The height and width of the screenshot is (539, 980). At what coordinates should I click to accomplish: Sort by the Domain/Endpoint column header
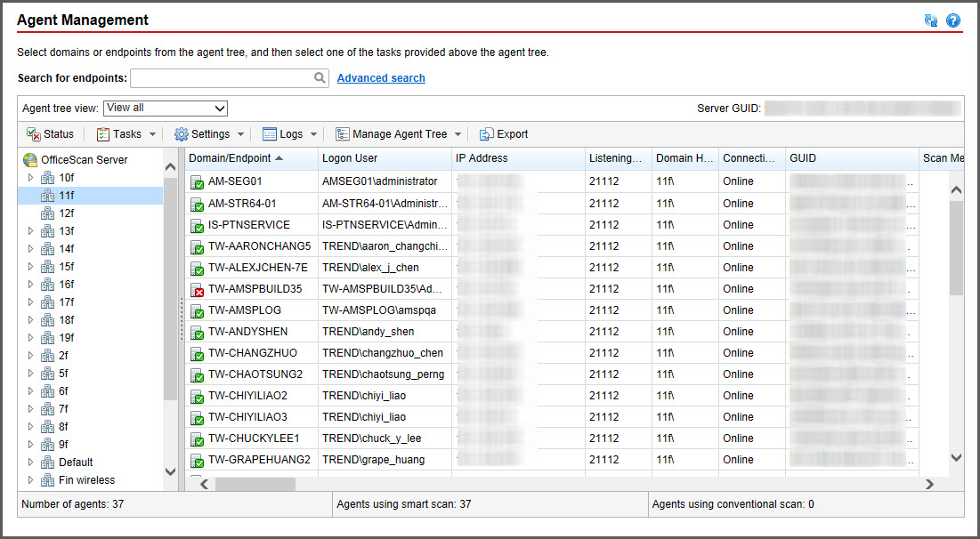point(235,158)
